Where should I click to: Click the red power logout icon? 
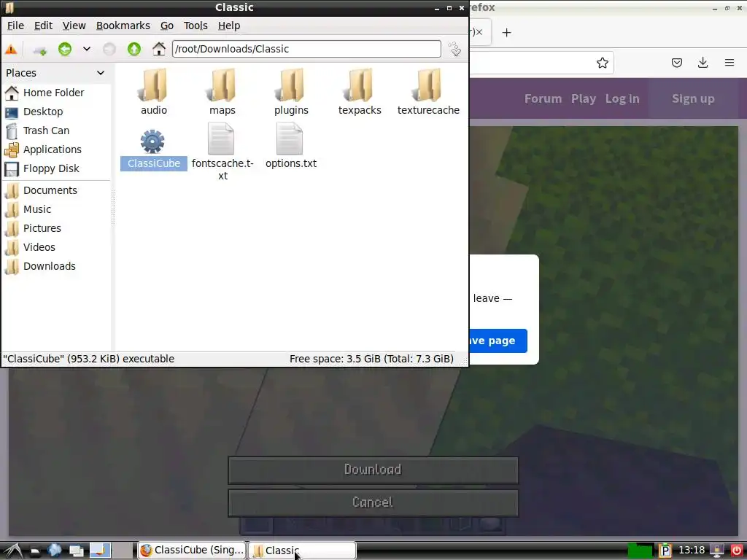pyautogui.click(x=736, y=551)
